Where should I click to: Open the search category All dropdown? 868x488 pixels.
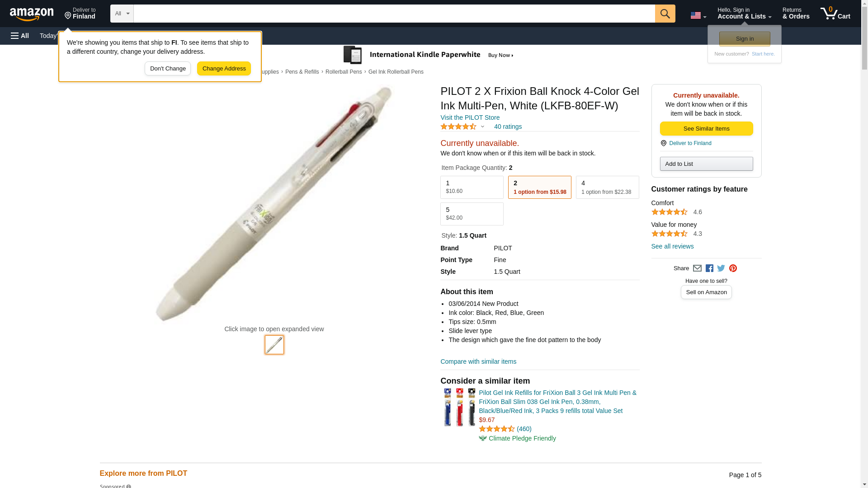122,14
